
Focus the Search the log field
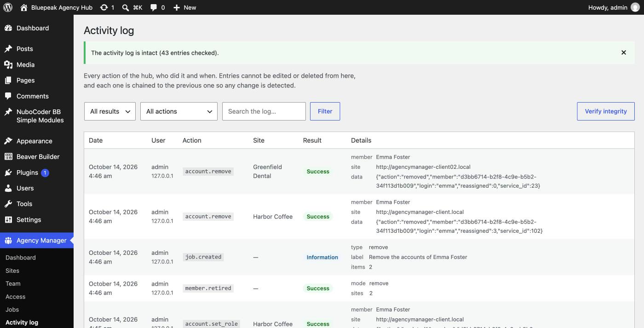264,111
